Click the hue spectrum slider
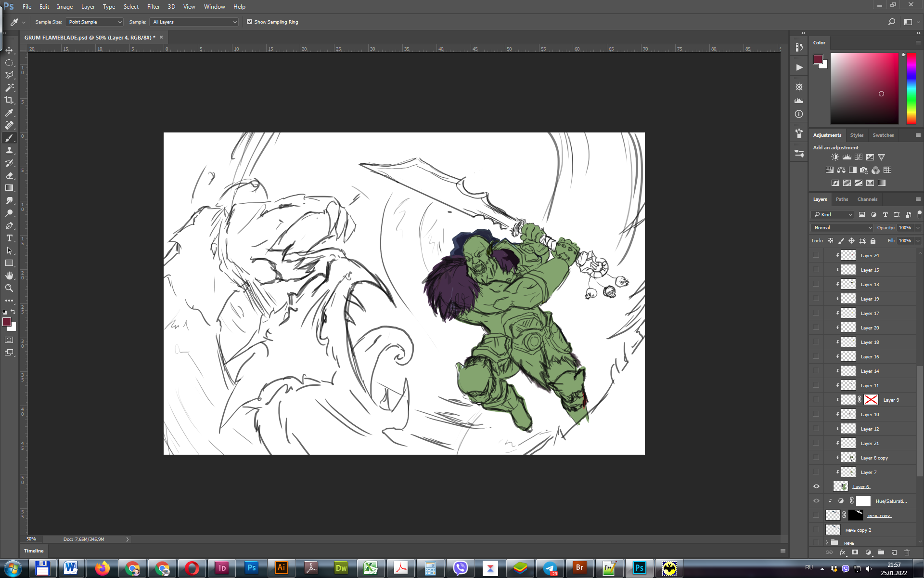This screenshot has width=924, height=578. [x=911, y=89]
